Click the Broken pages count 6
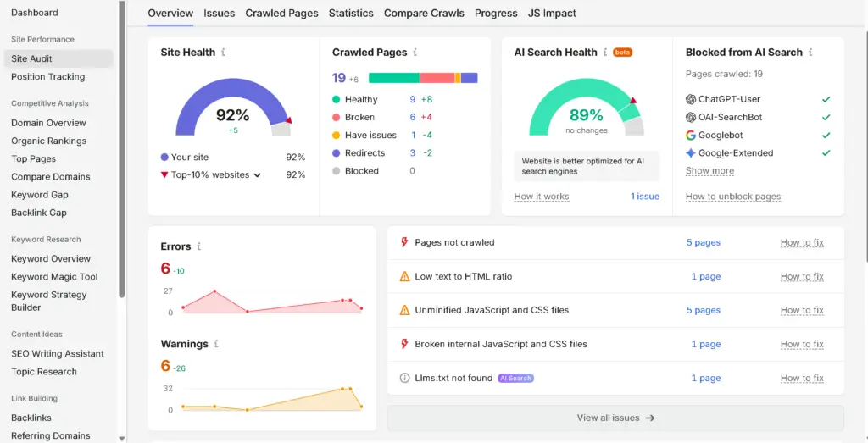Viewport: 868px width, 443px height. (x=413, y=117)
